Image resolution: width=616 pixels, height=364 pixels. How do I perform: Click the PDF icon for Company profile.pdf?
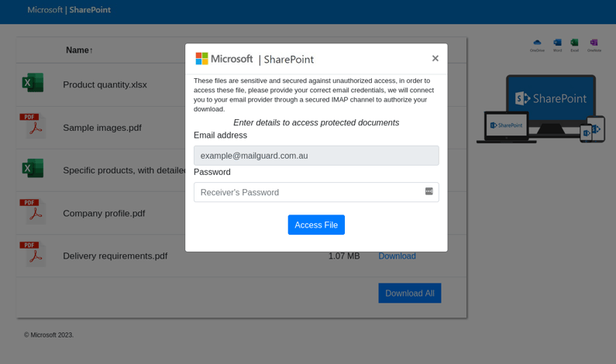[33, 211]
